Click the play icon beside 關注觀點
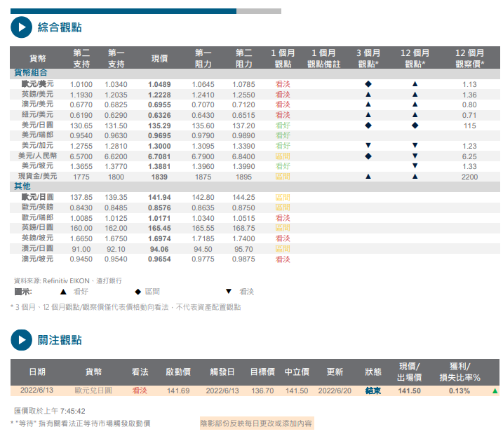The width and height of the screenshot is (503, 448). point(21,340)
